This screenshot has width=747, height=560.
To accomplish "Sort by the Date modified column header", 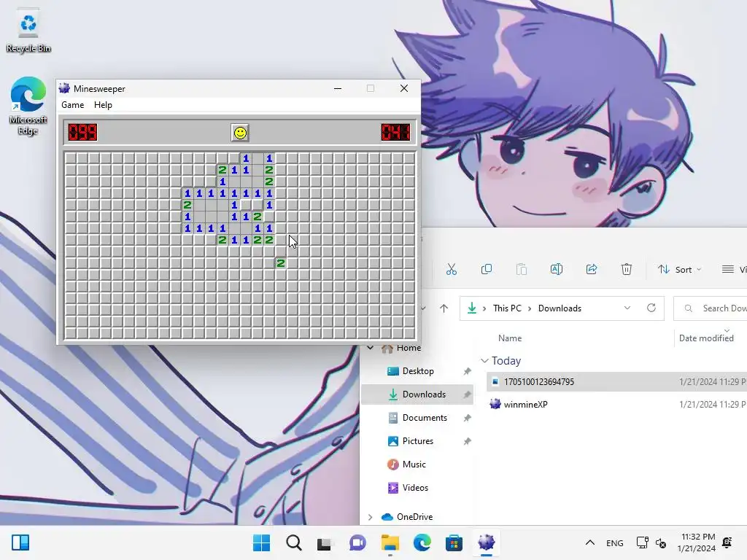I will coord(706,338).
